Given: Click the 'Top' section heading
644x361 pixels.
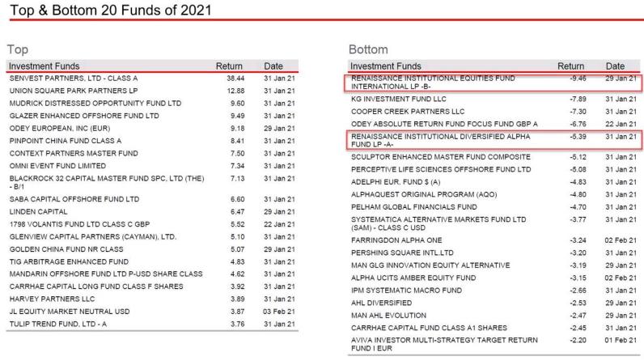Looking at the screenshot, I should [18, 49].
